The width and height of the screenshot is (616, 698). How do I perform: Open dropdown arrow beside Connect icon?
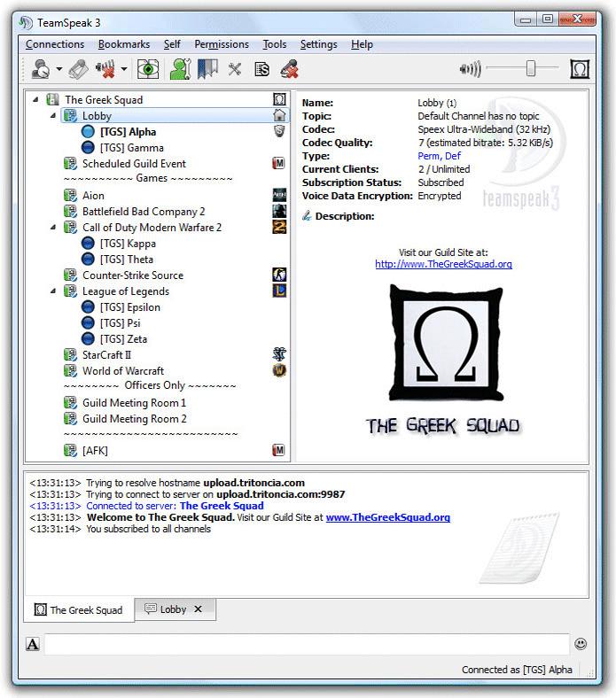pyautogui.click(x=59, y=69)
